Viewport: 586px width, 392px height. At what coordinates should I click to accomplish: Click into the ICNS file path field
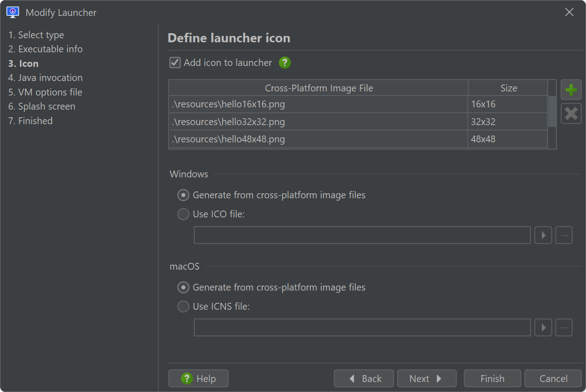[x=362, y=327]
